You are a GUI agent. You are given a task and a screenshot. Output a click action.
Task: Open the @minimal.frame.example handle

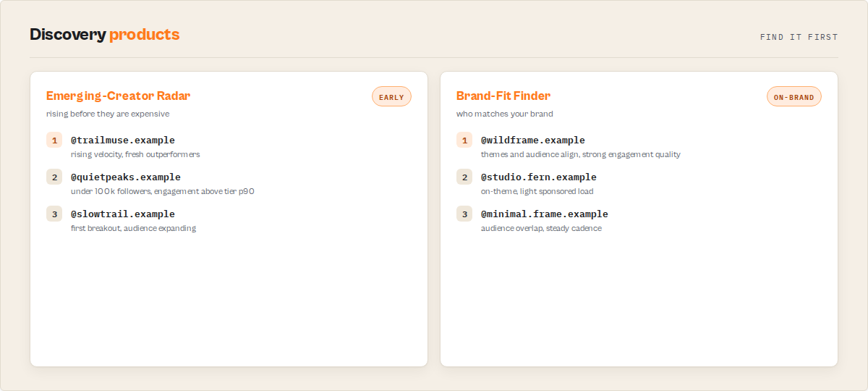545,214
